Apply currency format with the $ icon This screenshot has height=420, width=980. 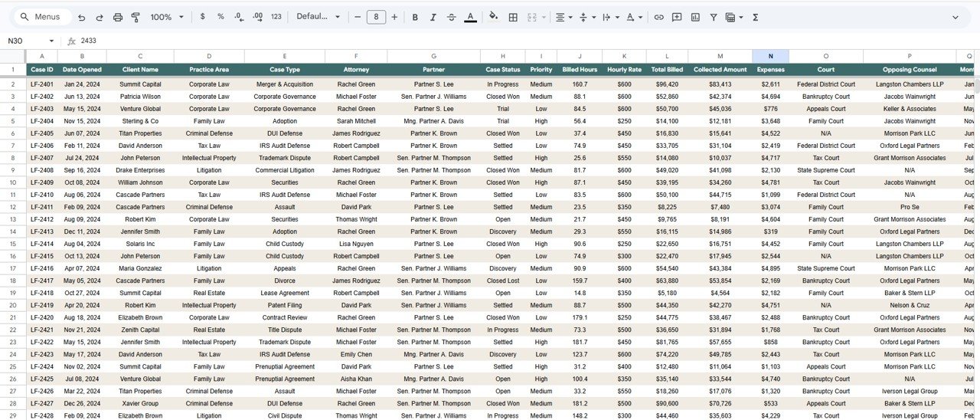point(202,17)
